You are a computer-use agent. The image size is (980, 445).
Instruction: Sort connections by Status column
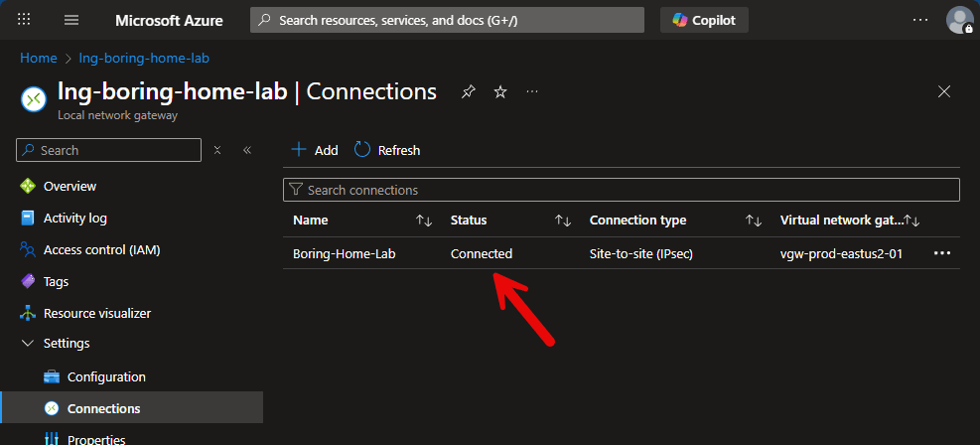coord(469,220)
